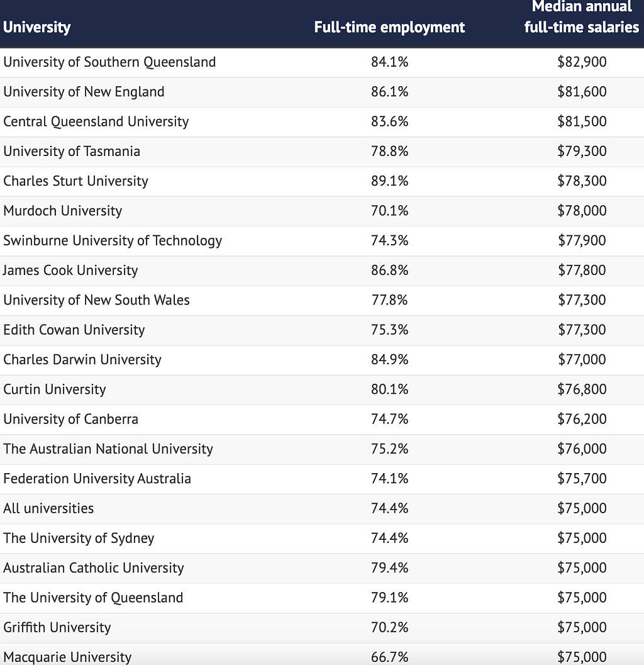The width and height of the screenshot is (644, 665).
Task: Click the University column header
Action: (37, 27)
